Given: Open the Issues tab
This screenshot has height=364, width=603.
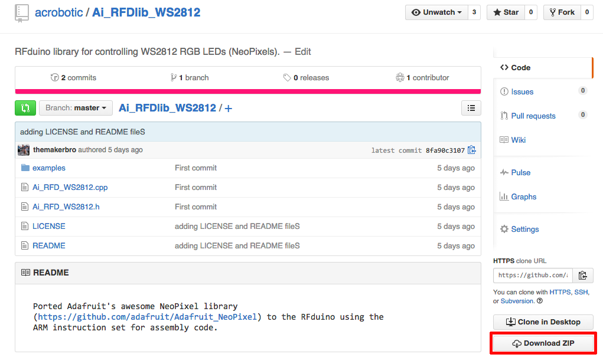Looking at the screenshot, I should (x=522, y=92).
